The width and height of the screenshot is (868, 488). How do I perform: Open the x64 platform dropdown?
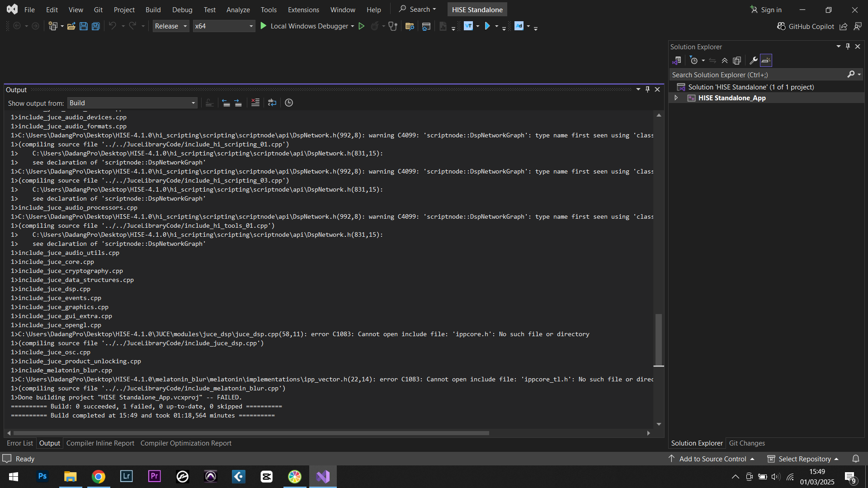coord(224,26)
